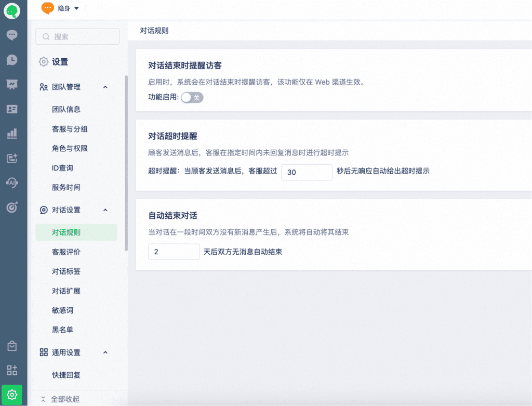Open the chat conversations icon in left rail
Image resolution: width=532 pixels, height=406 pixels.
coord(11,35)
